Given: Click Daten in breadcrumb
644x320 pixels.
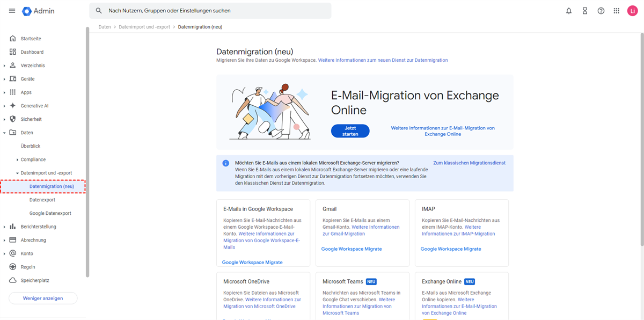Looking at the screenshot, I should coord(105,27).
